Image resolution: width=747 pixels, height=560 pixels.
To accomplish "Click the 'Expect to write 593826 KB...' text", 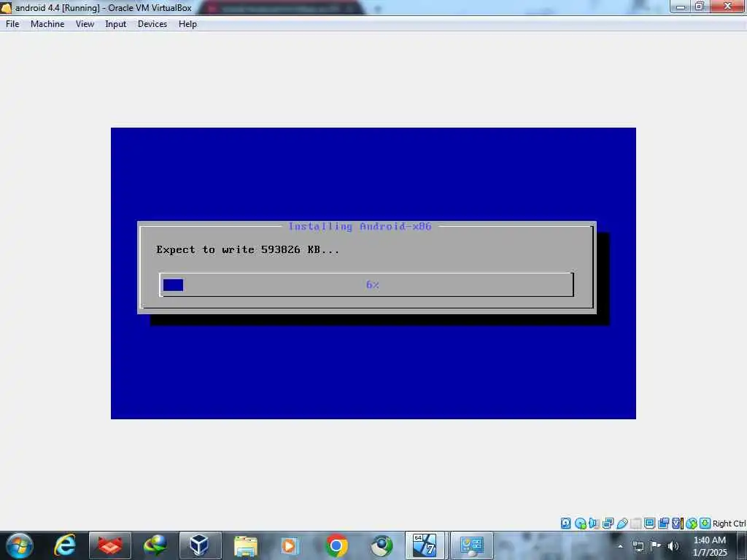I will (248, 249).
